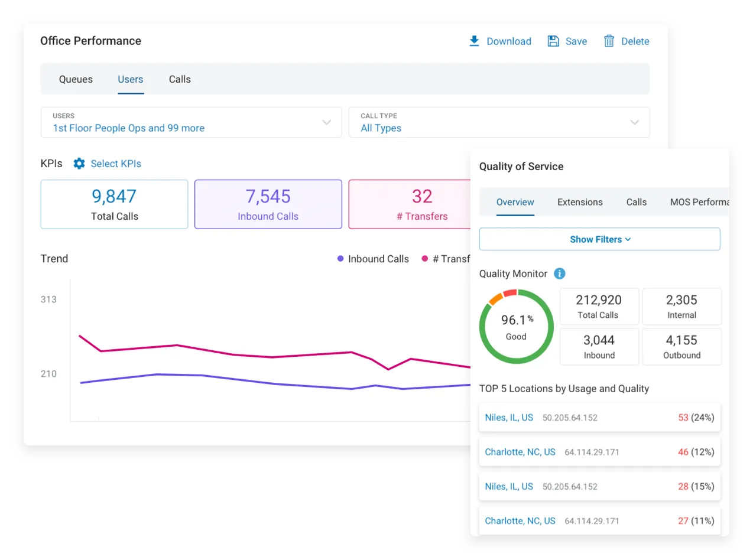Click the Charlotte, NC, US link with 46 (12%)

(x=520, y=452)
